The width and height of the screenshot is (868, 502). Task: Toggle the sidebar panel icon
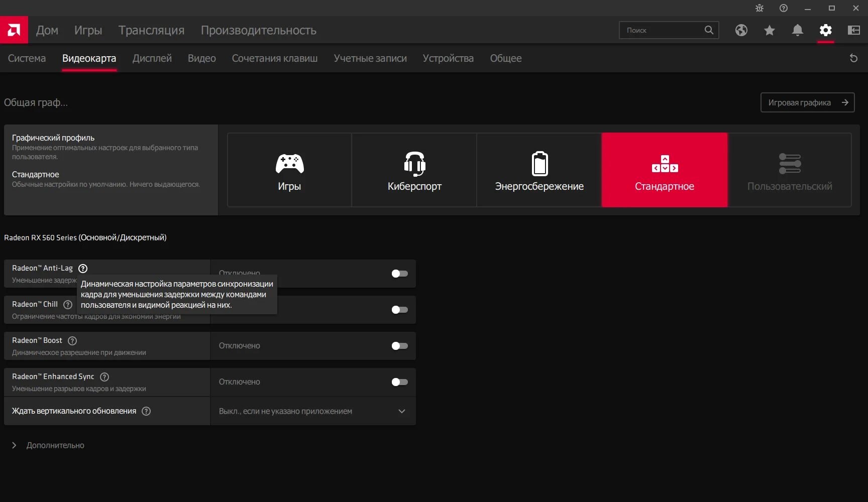853,30
